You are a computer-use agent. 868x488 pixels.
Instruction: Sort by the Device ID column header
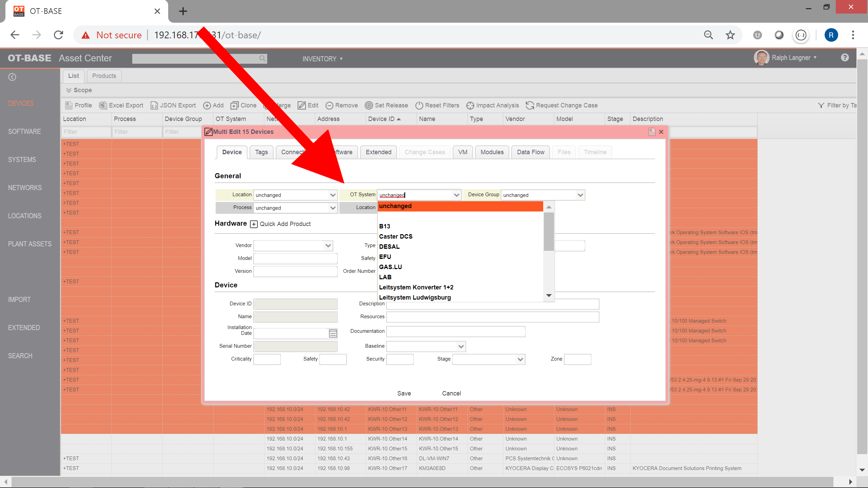click(x=384, y=119)
